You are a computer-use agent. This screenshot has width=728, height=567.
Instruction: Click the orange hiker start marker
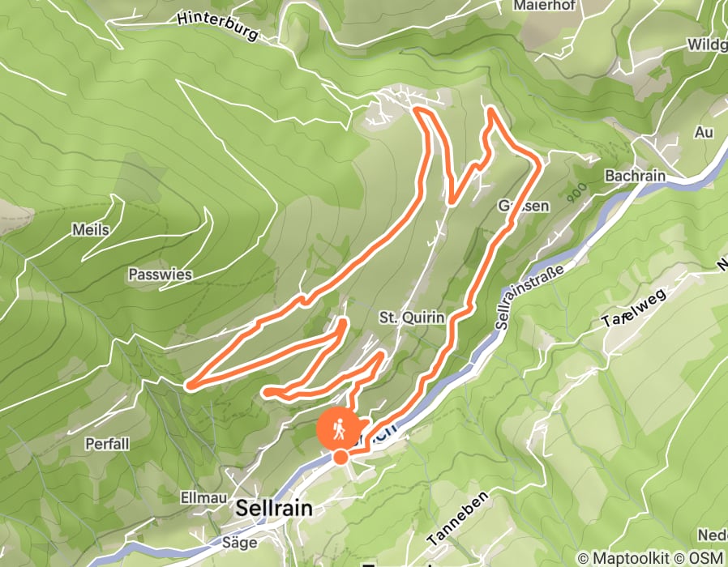[339, 429]
